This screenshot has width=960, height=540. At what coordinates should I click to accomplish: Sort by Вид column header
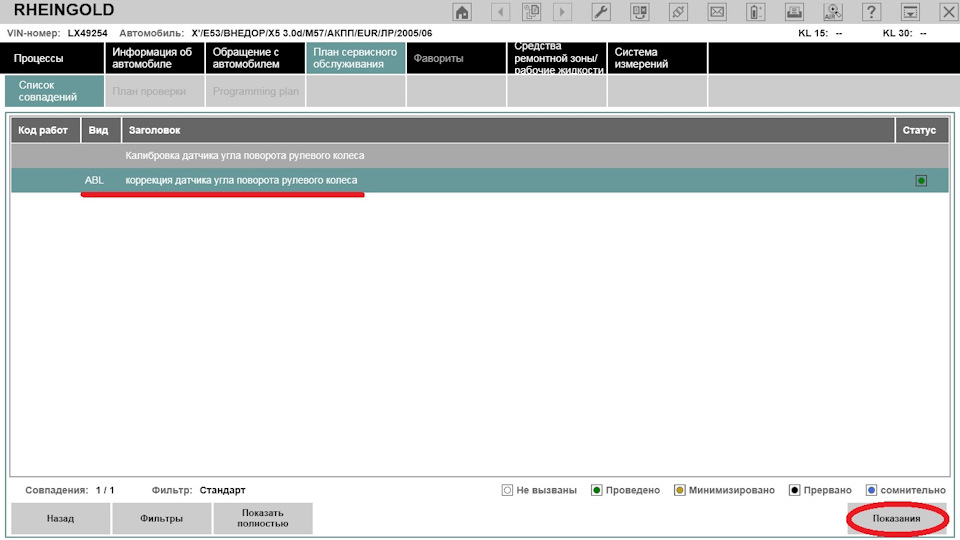[101, 130]
